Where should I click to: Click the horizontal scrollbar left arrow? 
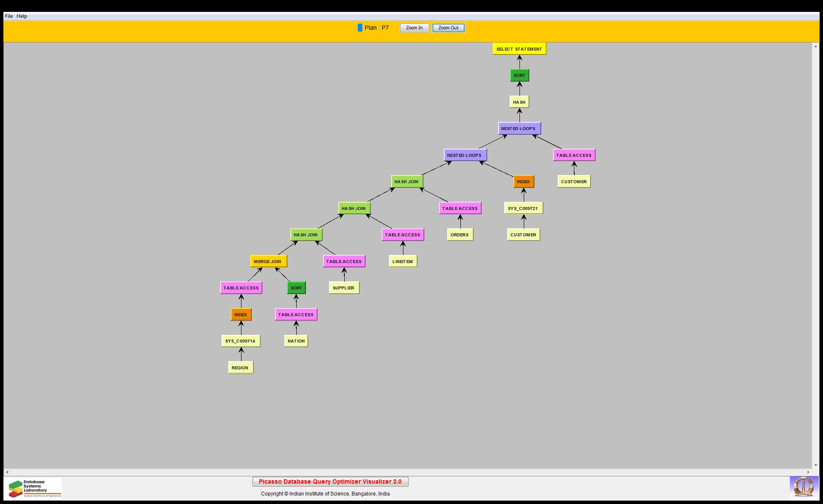tap(7, 472)
